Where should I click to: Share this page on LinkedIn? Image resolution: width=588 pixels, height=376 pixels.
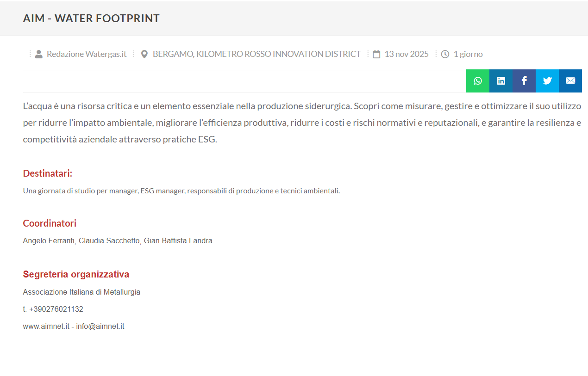(501, 81)
